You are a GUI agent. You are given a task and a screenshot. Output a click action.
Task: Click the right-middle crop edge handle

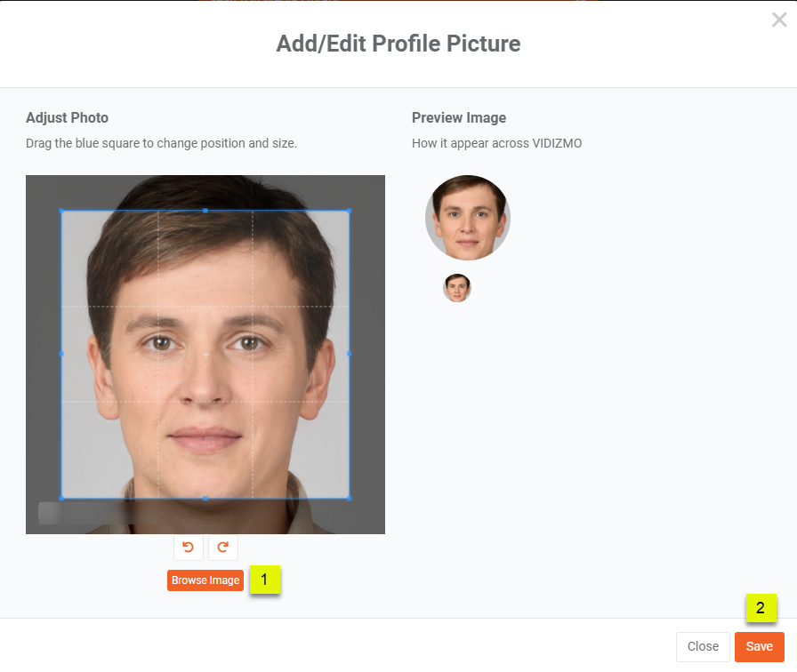click(x=350, y=354)
